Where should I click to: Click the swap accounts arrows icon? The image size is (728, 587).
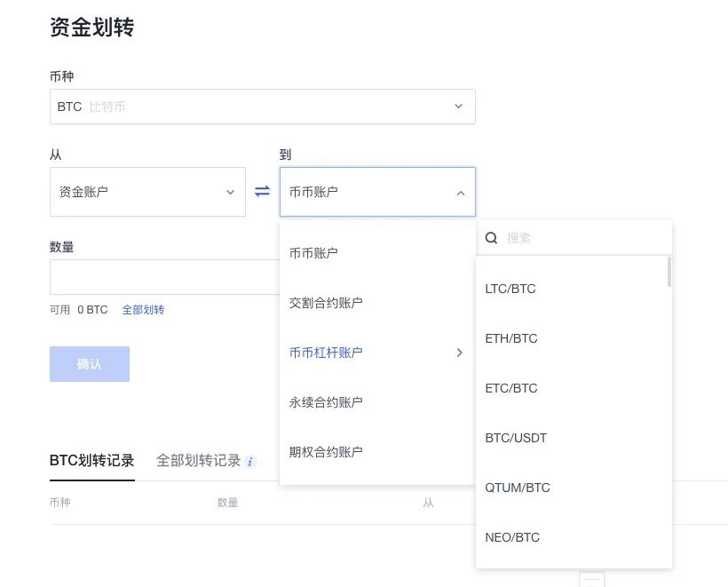[262, 192]
